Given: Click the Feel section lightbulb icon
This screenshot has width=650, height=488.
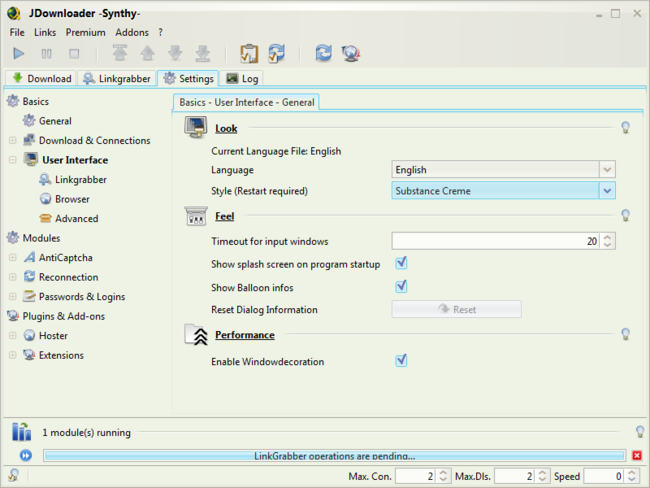Looking at the screenshot, I should click(x=626, y=215).
